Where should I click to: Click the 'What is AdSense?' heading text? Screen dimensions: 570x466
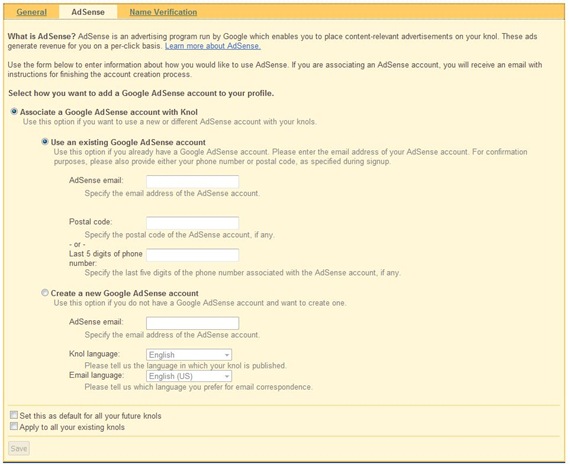click(42, 36)
